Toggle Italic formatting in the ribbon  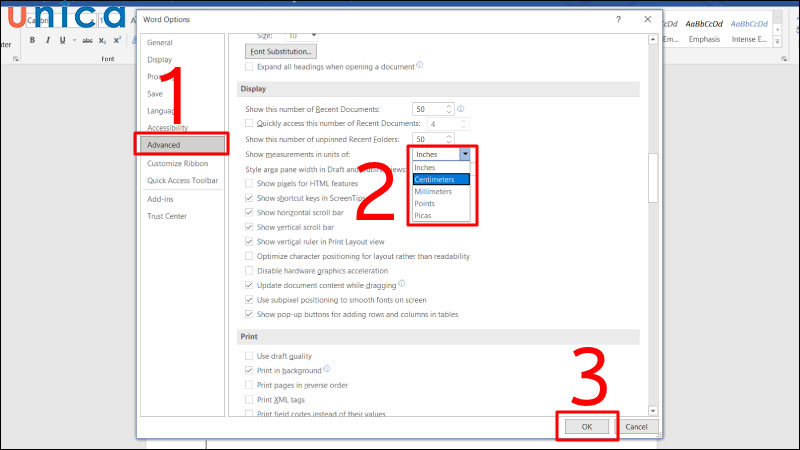[47, 40]
